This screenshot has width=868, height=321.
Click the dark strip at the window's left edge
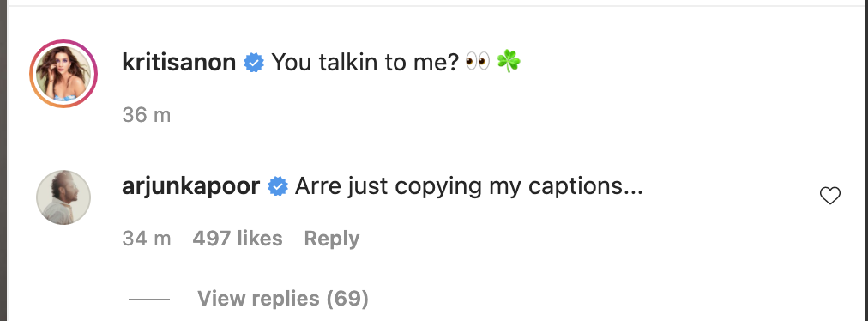click(3, 160)
